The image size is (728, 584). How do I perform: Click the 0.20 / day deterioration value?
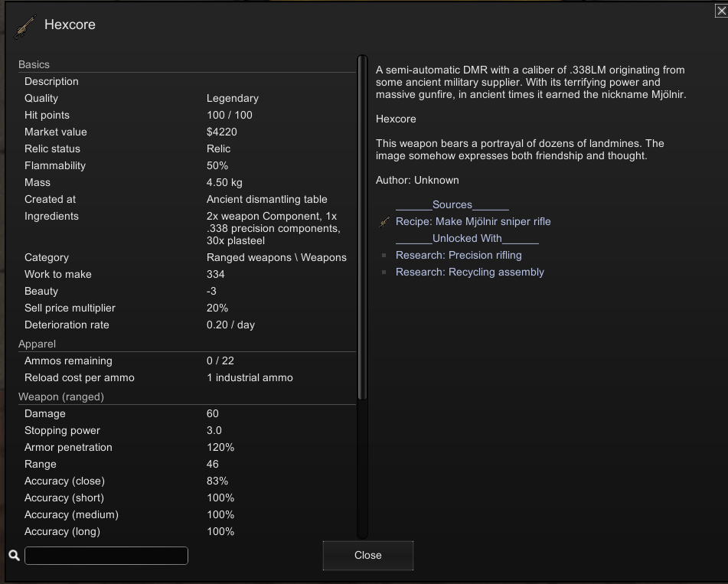tap(230, 325)
